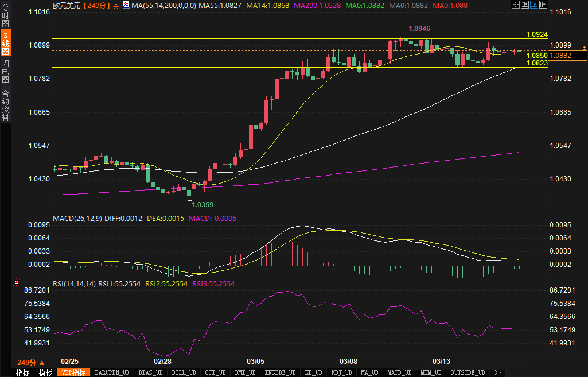Click the 03/13 date on time axis
This screenshot has height=377, width=588.
pyautogui.click(x=441, y=361)
